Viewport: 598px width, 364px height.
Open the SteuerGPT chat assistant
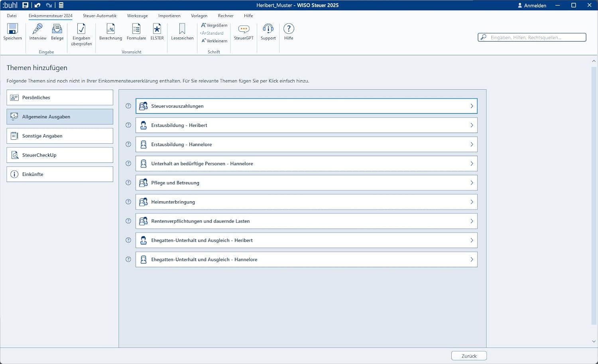click(244, 32)
